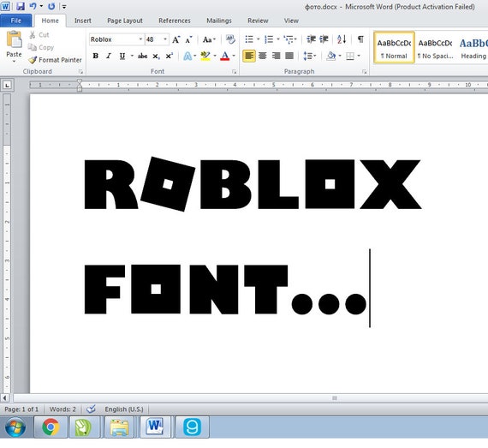Screen dimensions: 488x448
Task: Switch to the Mailings tab
Action: (219, 21)
